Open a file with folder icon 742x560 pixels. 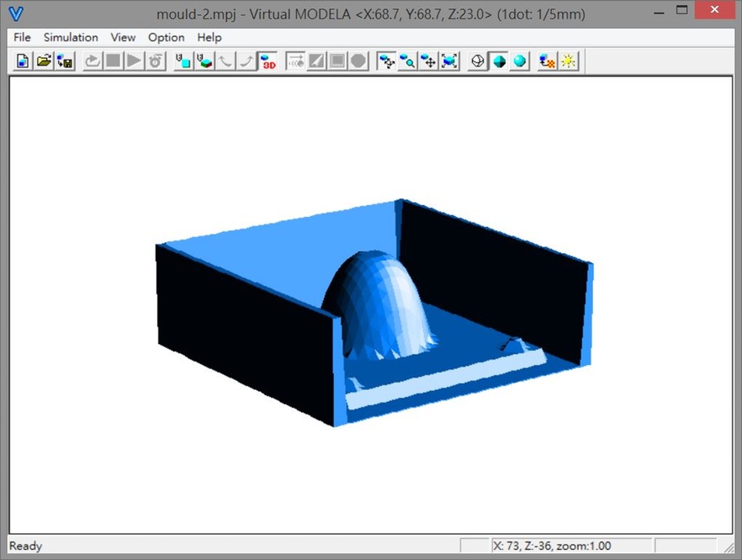(x=44, y=61)
